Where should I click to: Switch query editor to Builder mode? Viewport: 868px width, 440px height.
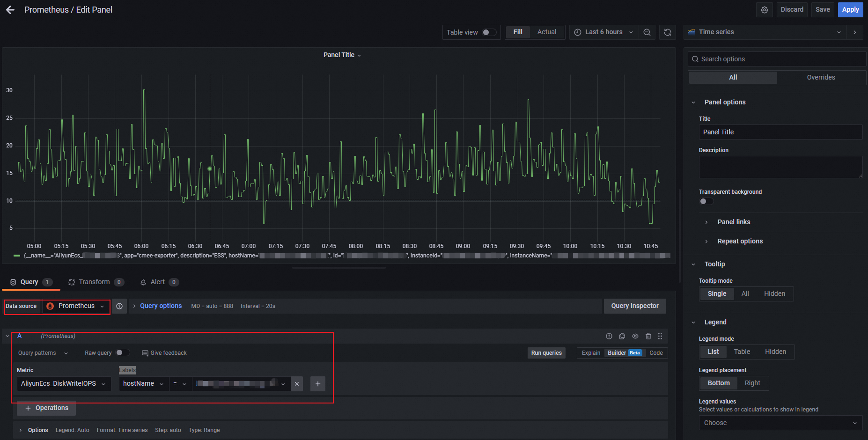pos(624,353)
